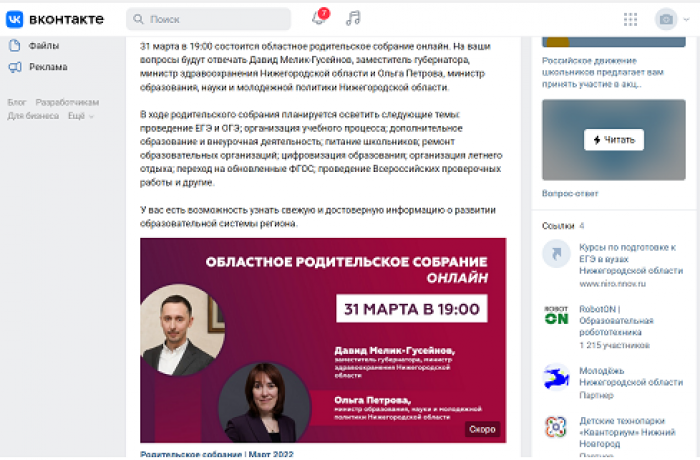This screenshot has width=700, height=460.
Task: Open the Кванториум technopark logo icon
Action: 556,427
